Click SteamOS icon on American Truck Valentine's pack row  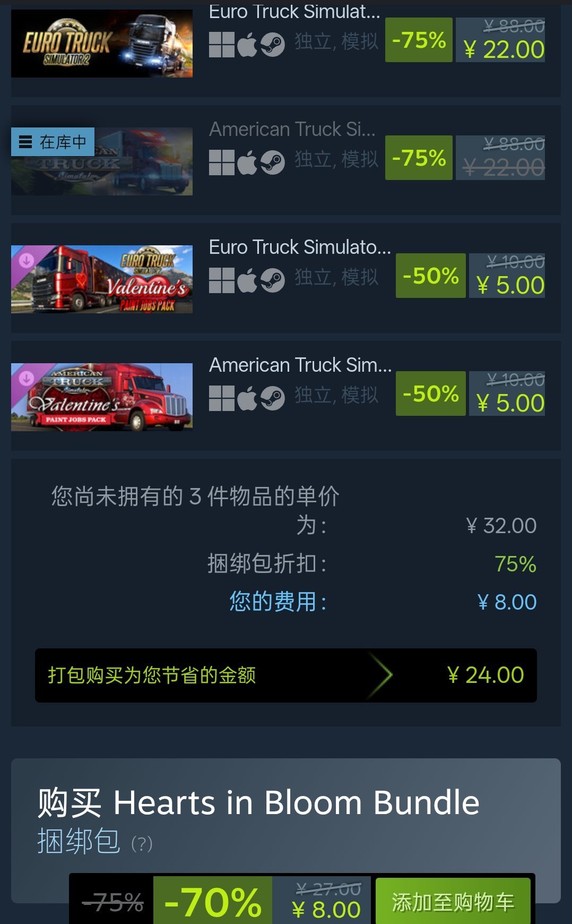[x=273, y=398]
